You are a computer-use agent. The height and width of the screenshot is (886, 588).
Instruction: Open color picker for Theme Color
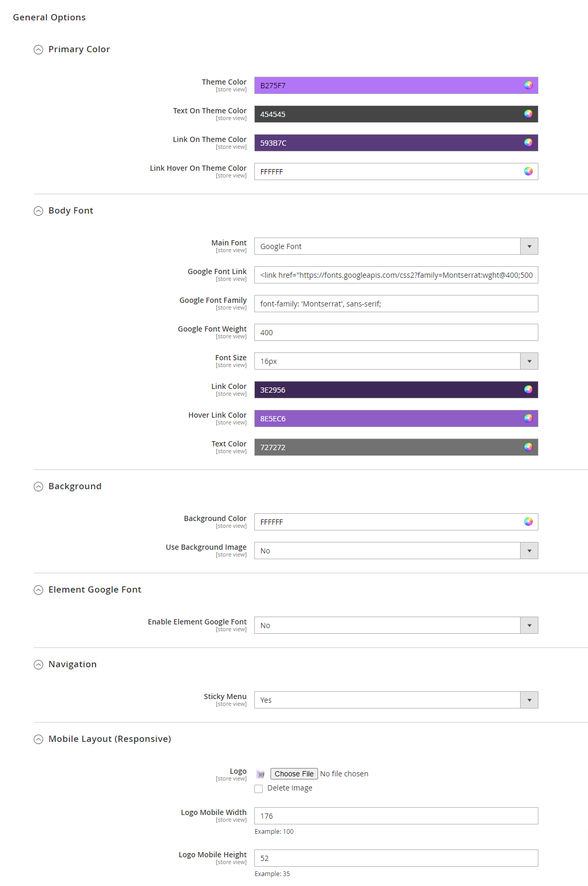point(528,85)
